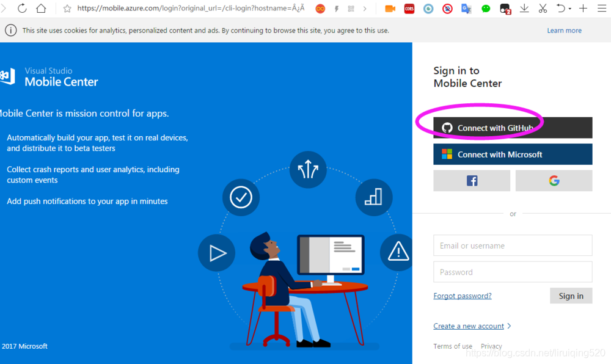
Task: Open the extension with red badge 2
Action: [x=505, y=9]
